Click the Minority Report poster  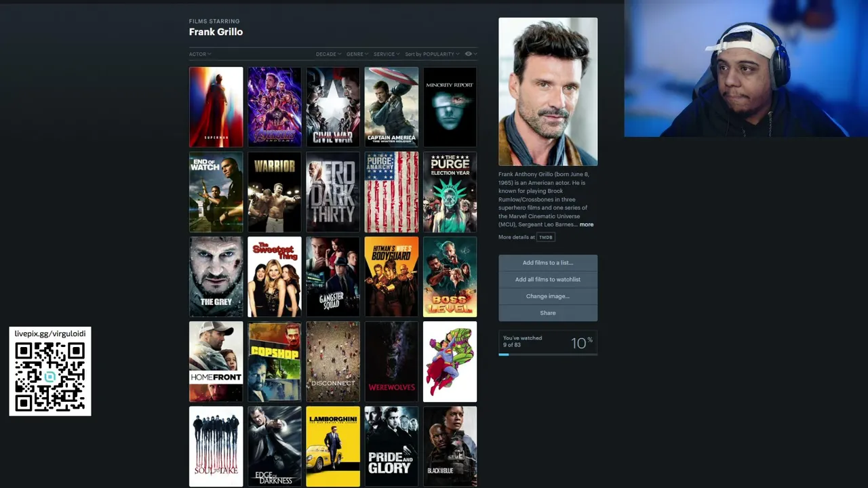pos(450,107)
